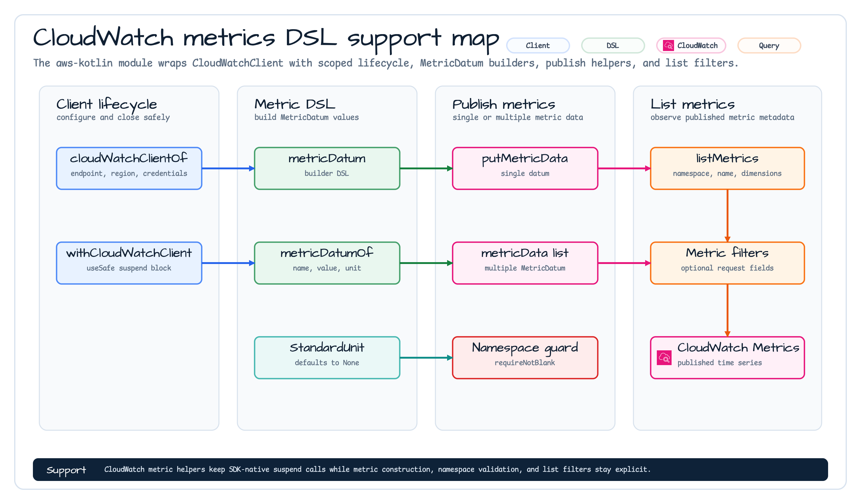
Task: Select the Client legend pill
Action: (538, 45)
